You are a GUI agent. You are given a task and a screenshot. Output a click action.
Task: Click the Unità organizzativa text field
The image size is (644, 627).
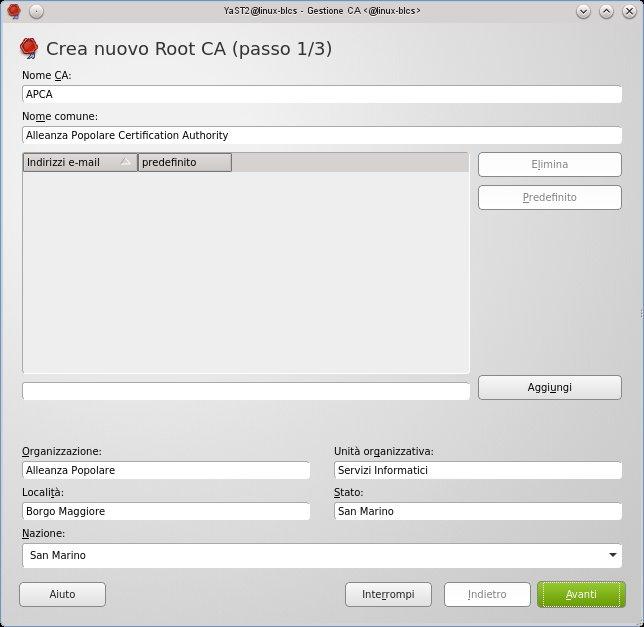477,470
